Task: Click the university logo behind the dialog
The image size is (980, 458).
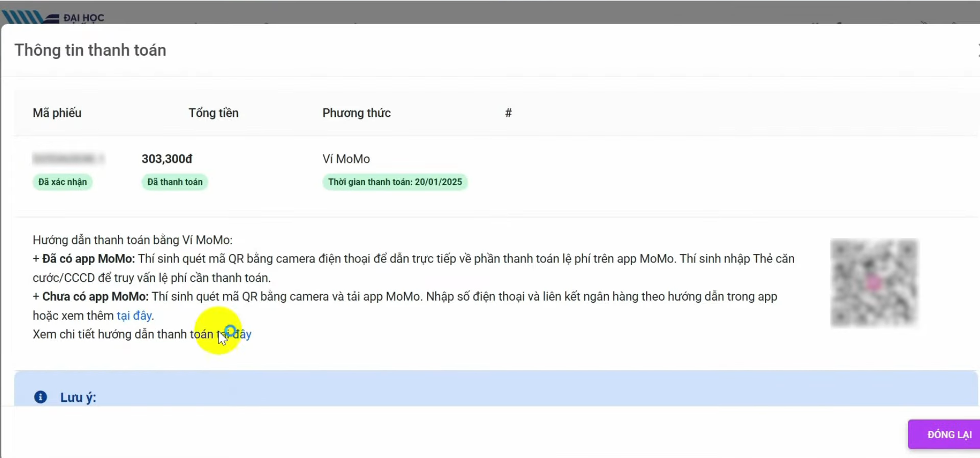Action: 53,17
